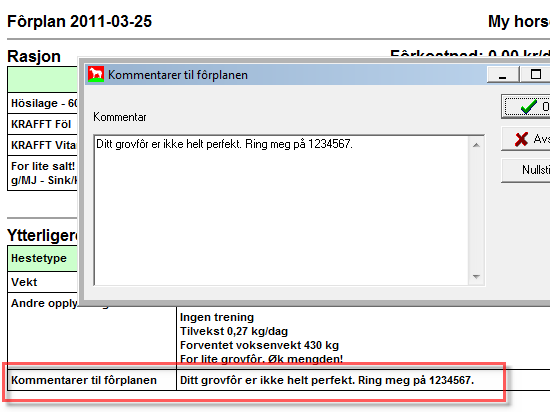Click the 'KRAFFT Föl' ration row
This screenshot has height=412, width=550.
(x=43, y=124)
